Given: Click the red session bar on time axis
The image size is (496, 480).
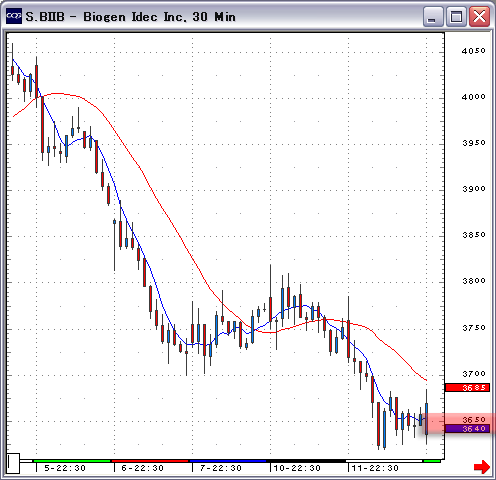Looking at the screenshot, I should coord(150,461).
